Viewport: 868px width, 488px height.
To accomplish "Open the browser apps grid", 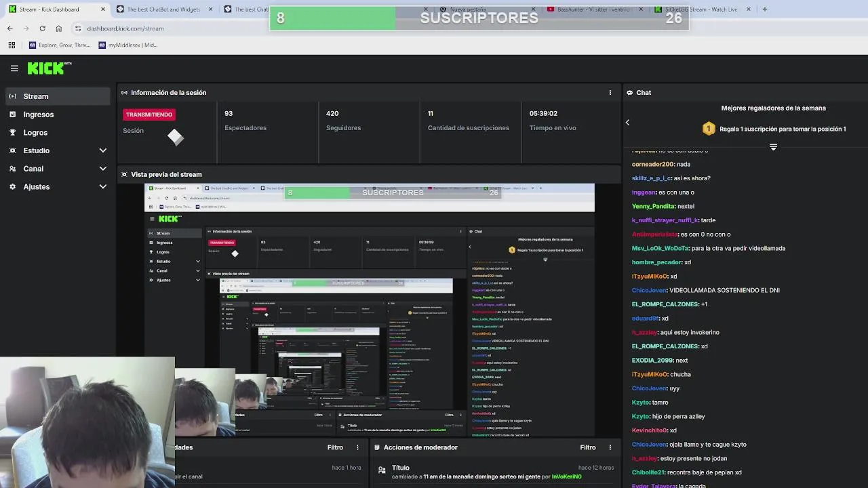I will coord(12,45).
